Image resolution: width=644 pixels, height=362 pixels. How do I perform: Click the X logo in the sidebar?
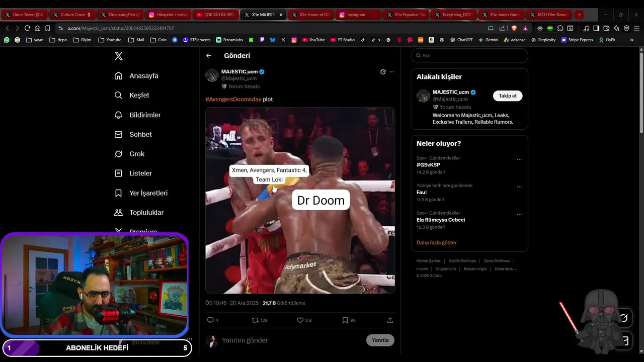click(119, 56)
